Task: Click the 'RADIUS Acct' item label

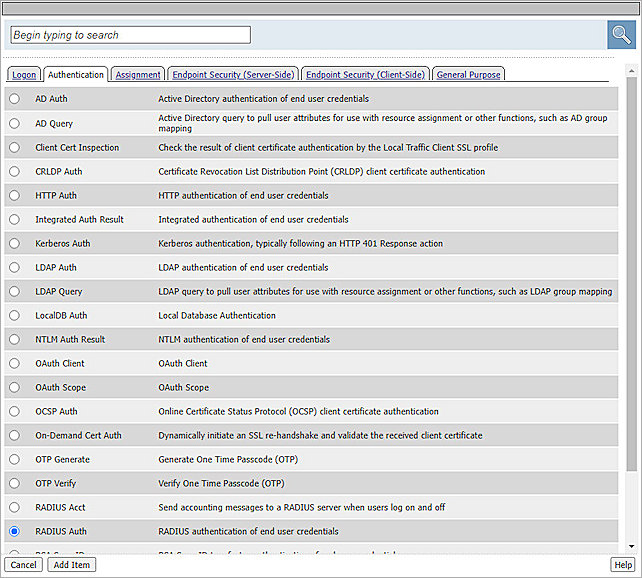Action: click(x=60, y=507)
